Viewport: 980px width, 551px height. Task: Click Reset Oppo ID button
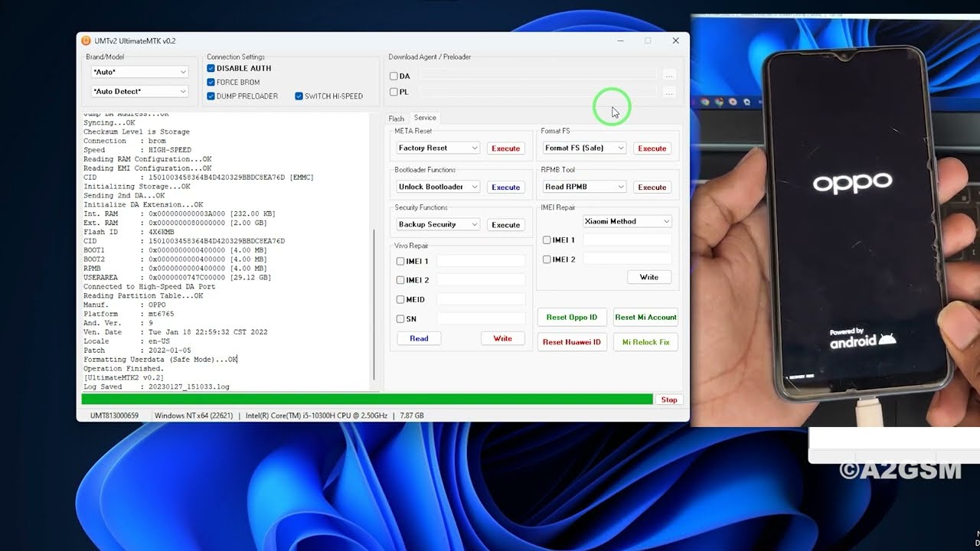(572, 317)
